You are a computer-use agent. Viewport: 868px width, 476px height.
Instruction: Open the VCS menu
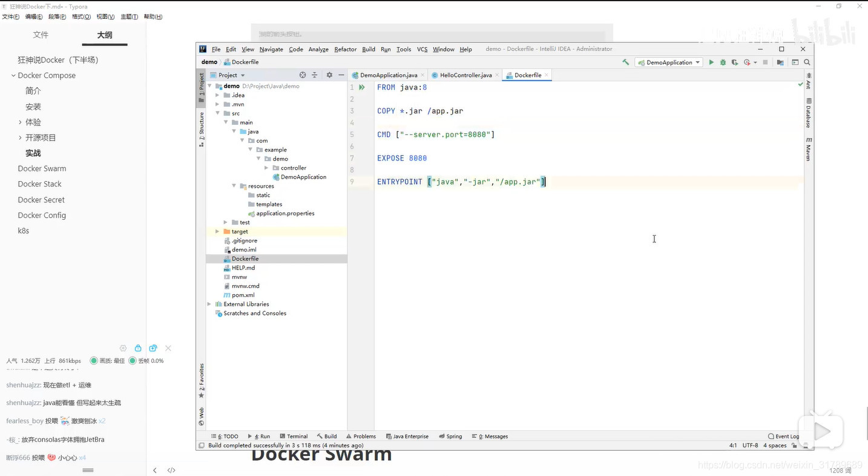[x=422, y=49]
